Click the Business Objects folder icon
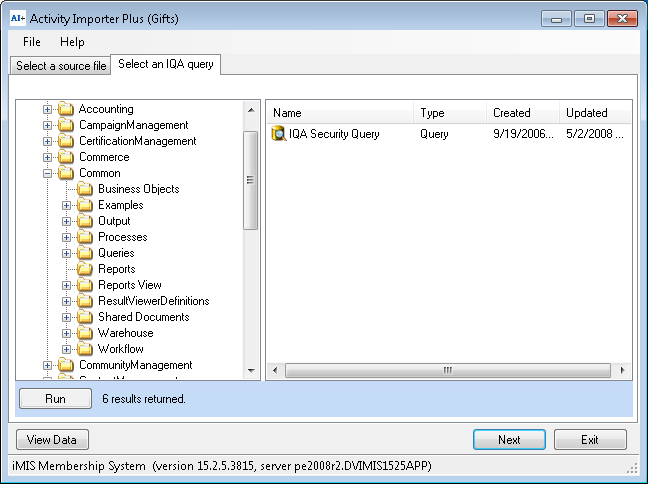 [86, 189]
